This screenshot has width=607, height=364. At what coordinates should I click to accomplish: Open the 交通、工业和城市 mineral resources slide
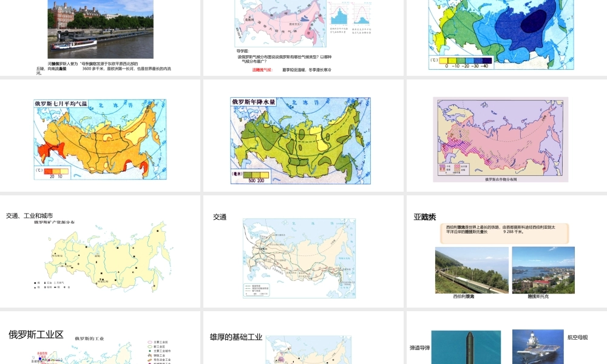tap(100, 251)
